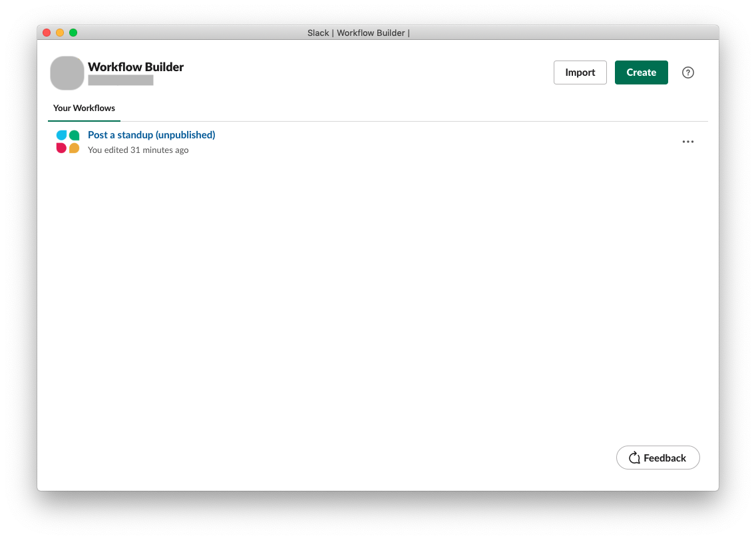Click the Post a standup workflow icon
The width and height of the screenshot is (756, 540).
68,142
